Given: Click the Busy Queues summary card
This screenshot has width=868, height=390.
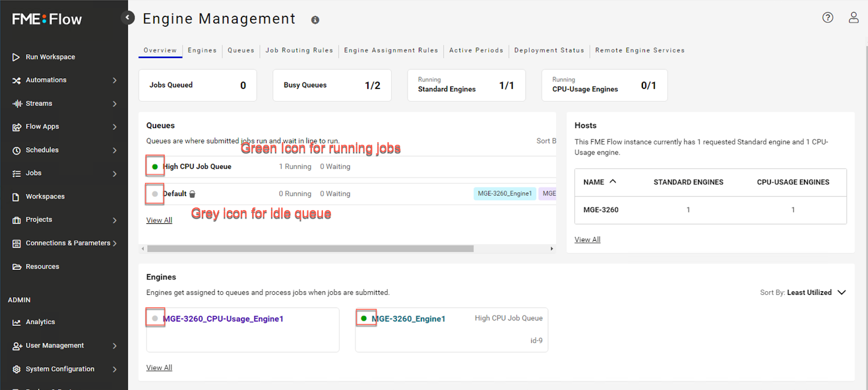Looking at the screenshot, I should [x=332, y=85].
